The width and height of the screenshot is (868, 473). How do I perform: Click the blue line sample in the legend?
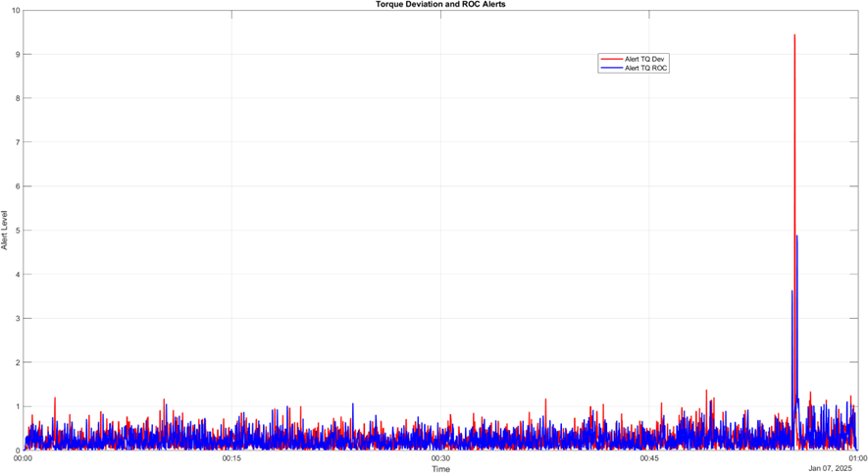(x=612, y=69)
